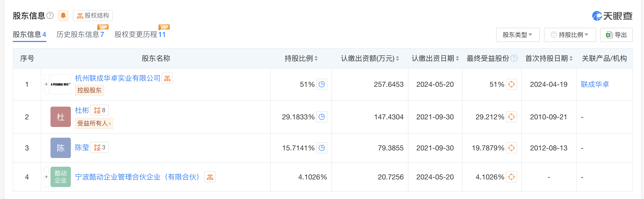Click beneficial share icon in row 4
Image resolution: width=644 pixels, height=199 pixels.
coord(511,177)
